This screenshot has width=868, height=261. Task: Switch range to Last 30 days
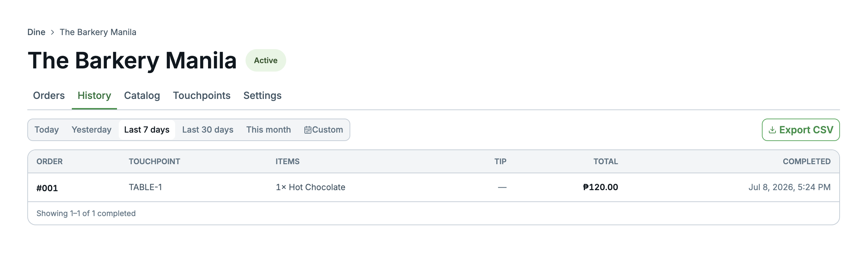point(208,130)
